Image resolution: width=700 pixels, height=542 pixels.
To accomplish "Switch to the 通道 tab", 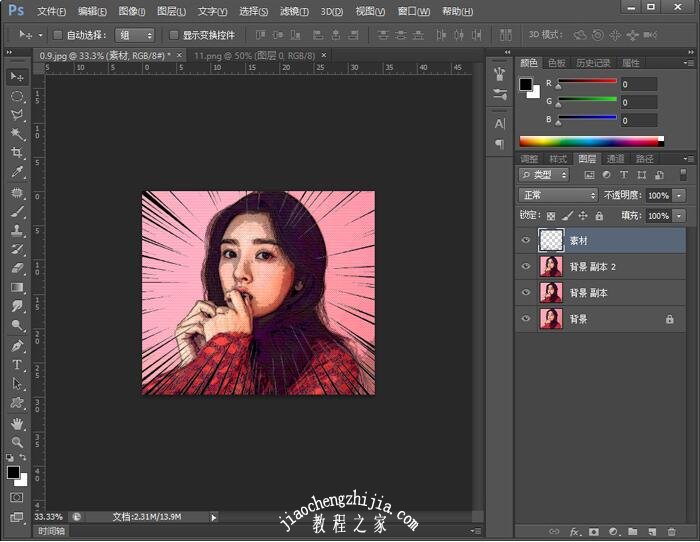I will pos(615,158).
